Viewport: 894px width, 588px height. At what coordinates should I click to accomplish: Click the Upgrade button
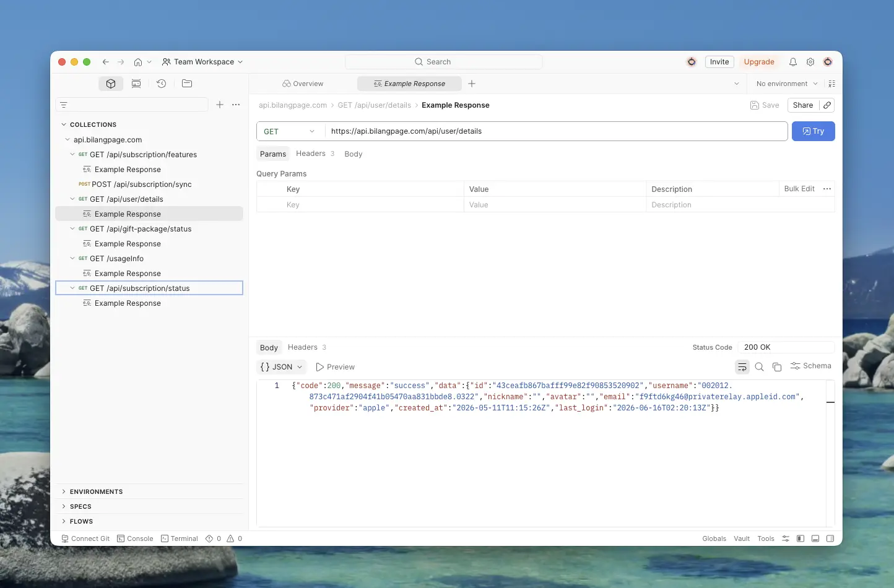click(x=759, y=62)
